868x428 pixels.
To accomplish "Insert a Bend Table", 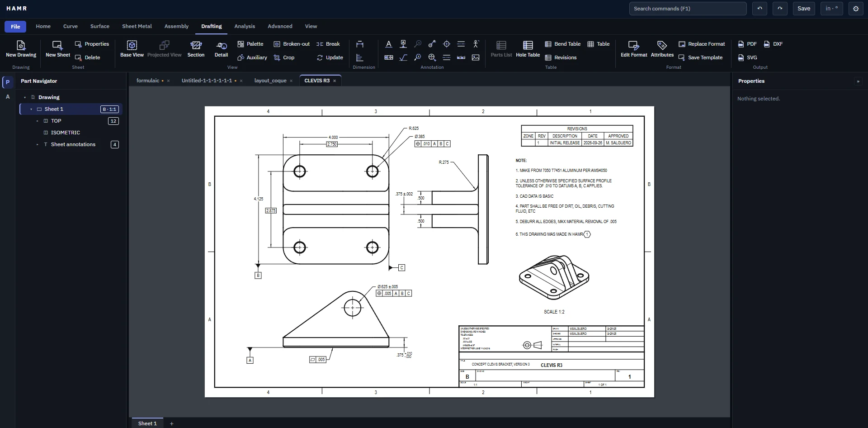I will [x=563, y=44].
